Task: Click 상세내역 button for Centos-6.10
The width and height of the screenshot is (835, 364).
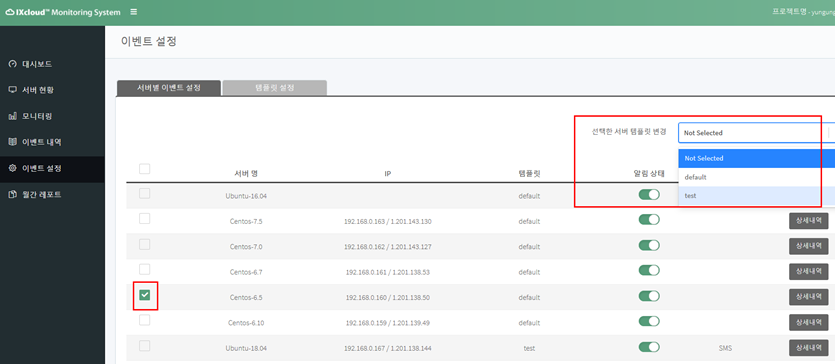Action: pyautogui.click(x=808, y=322)
